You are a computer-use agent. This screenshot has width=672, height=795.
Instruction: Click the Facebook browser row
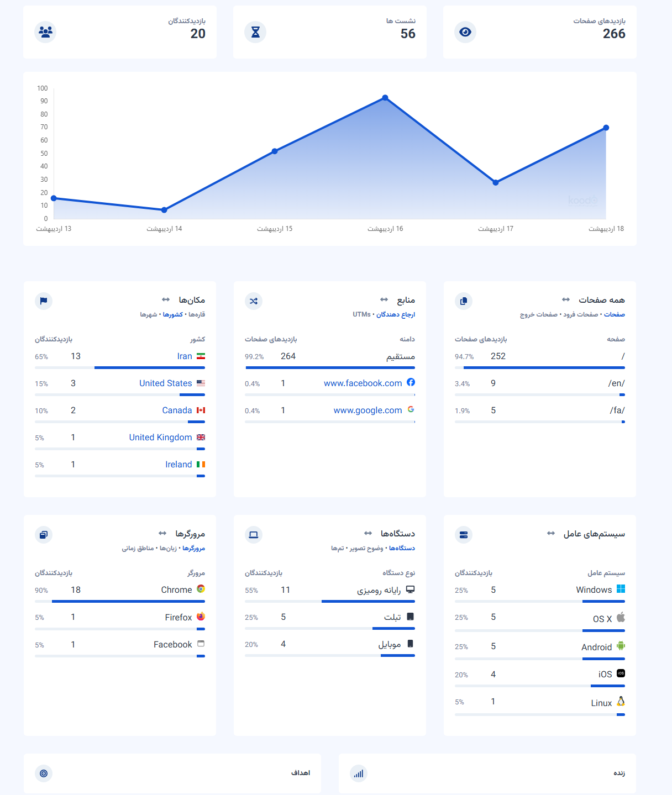tap(120, 647)
